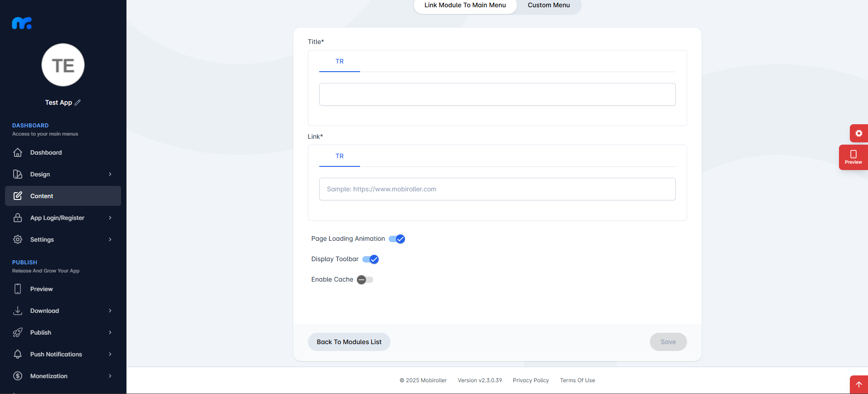Image resolution: width=868 pixels, height=394 pixels.
Task: Click the App Login/Register lock icon
Action: [x=18, y=218]
